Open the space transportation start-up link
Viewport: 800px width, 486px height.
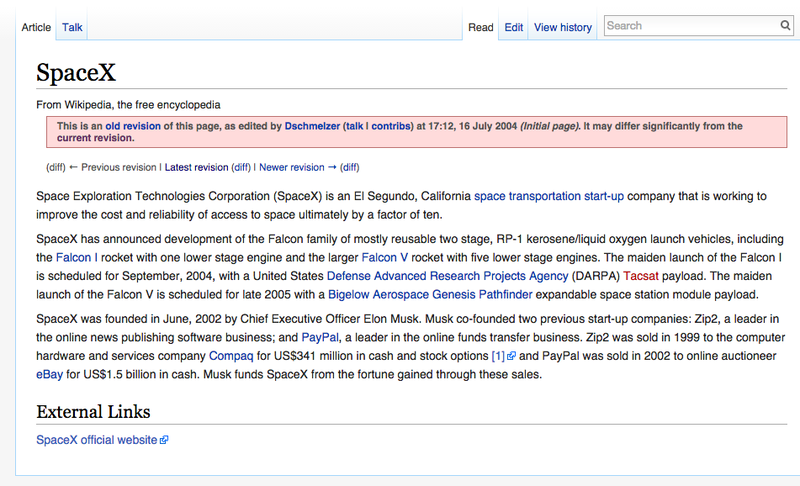(549, 196)
